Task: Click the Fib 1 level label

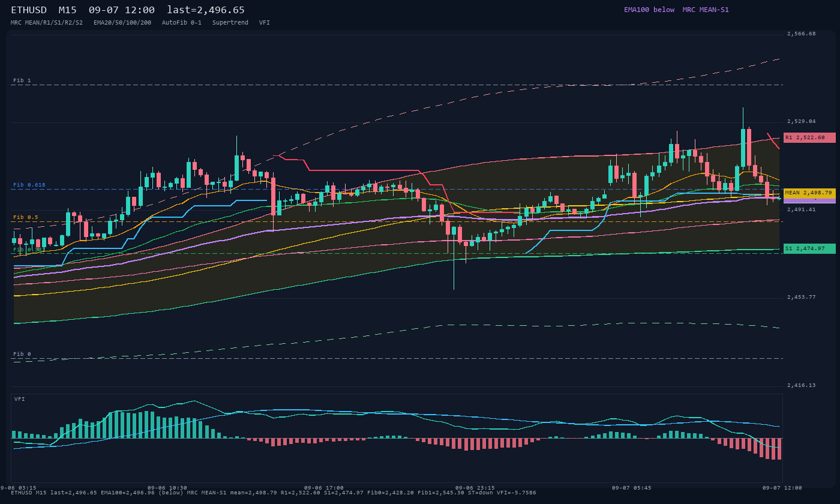Action: [x=22, y=80]
